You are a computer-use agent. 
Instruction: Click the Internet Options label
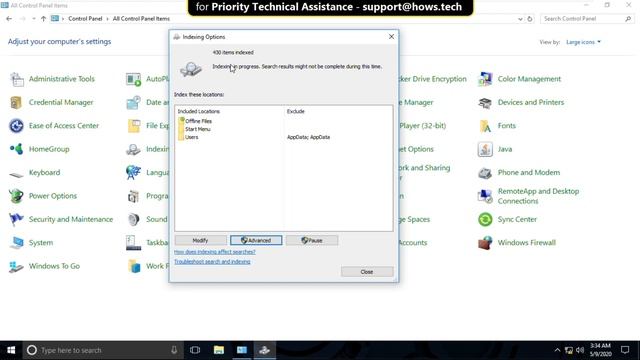click(x=416, y=149)
